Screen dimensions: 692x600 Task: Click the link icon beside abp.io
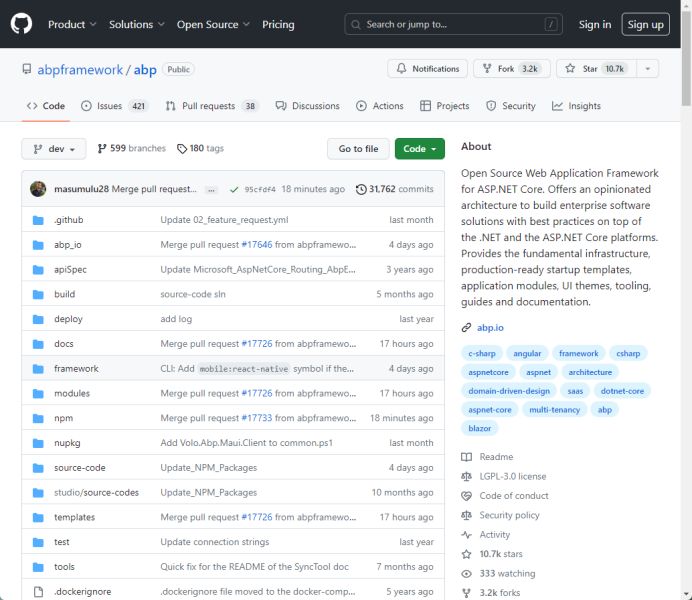point(466,327)
